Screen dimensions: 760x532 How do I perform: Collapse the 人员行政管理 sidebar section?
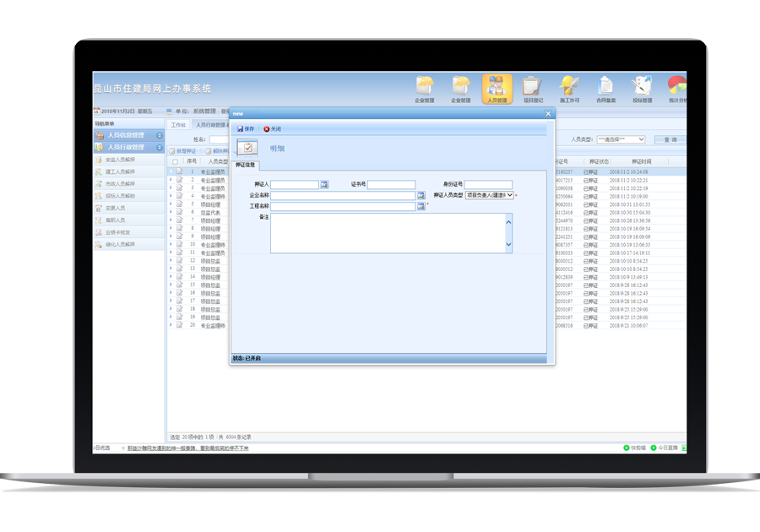coord(160,147)
